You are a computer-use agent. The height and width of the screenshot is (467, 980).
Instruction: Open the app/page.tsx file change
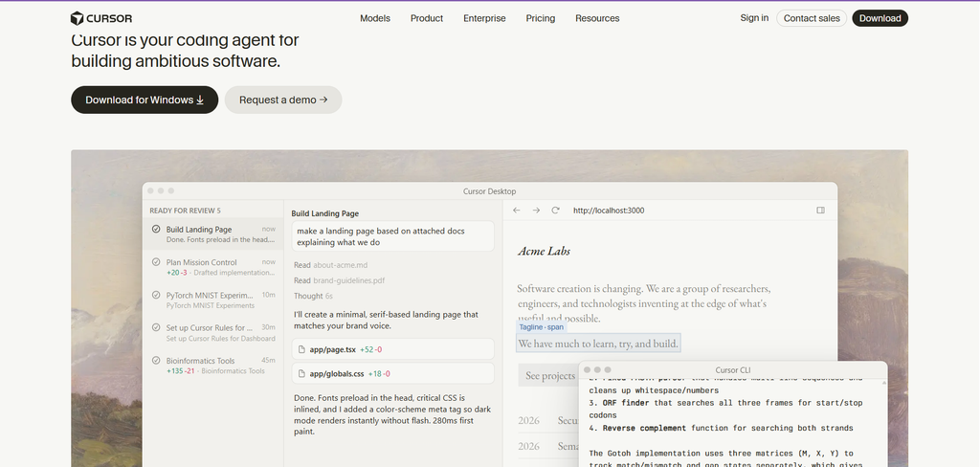click(392, 349)
